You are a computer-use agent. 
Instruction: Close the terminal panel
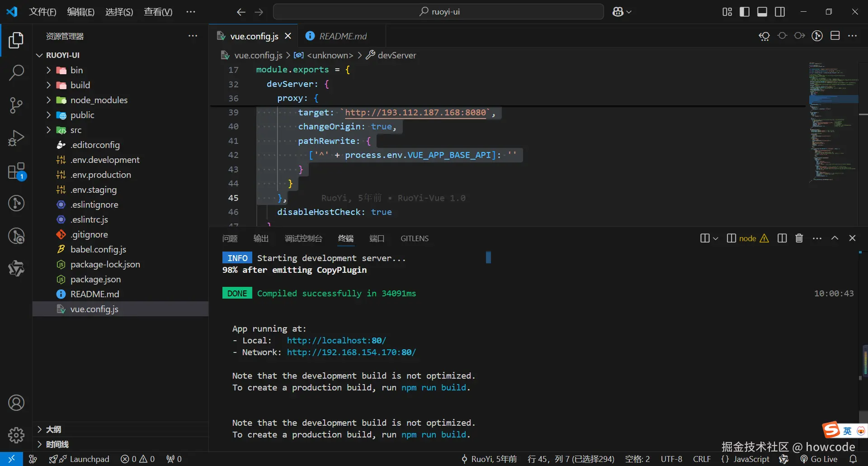coord(852,238)
